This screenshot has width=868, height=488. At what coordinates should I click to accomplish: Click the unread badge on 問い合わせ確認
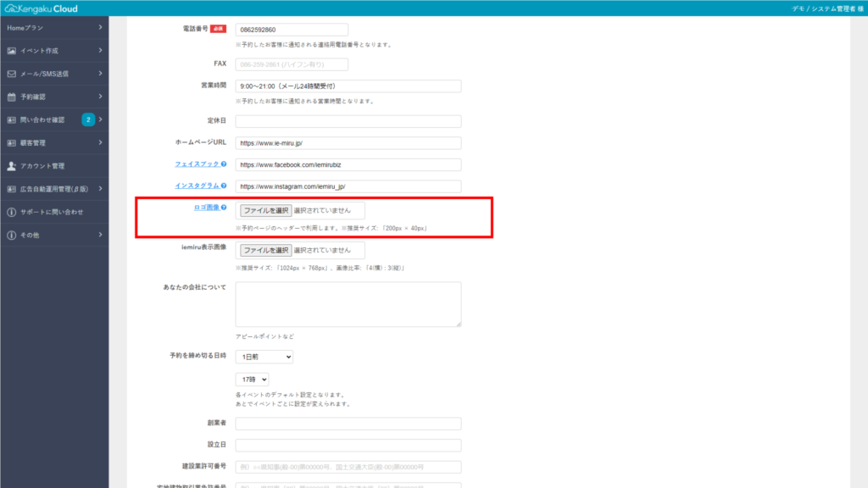(x=88, y=119)
